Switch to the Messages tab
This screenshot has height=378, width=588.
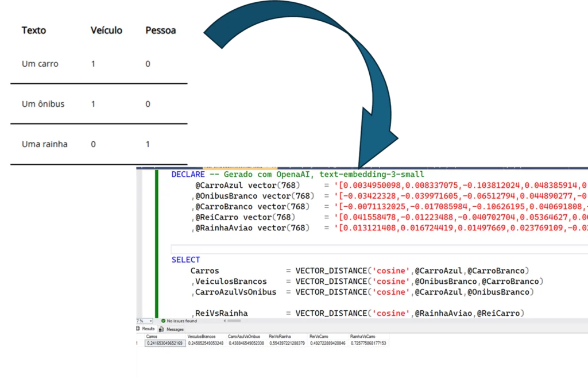[173, 329]
